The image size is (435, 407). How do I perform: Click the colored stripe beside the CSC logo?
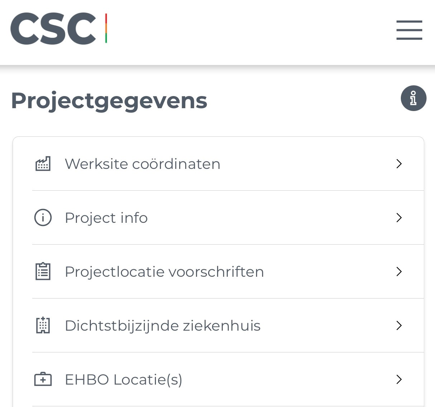pos(106,28)
